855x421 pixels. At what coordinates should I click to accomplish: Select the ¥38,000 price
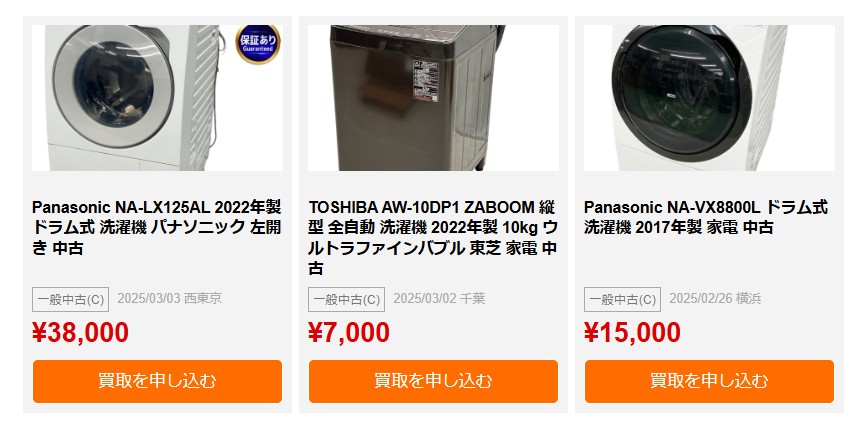pos(81,333)
